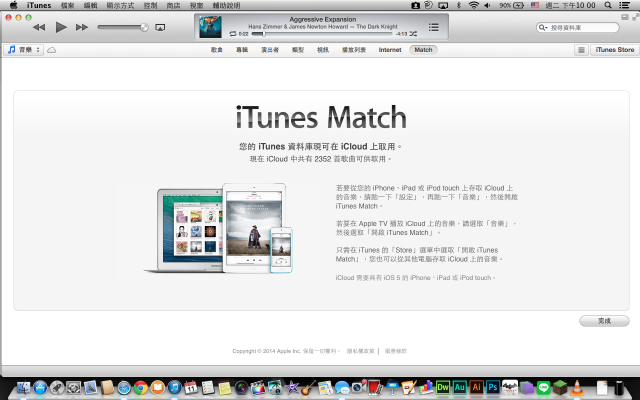Open the 隱私權政策 link

360,351
